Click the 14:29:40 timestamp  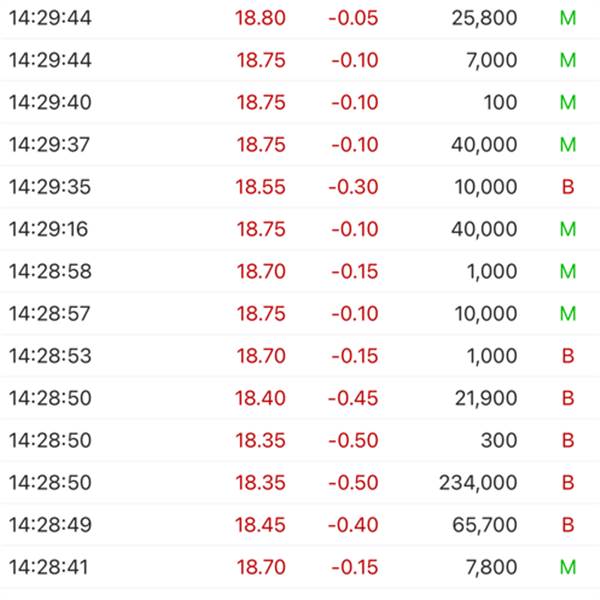(50, 103)
